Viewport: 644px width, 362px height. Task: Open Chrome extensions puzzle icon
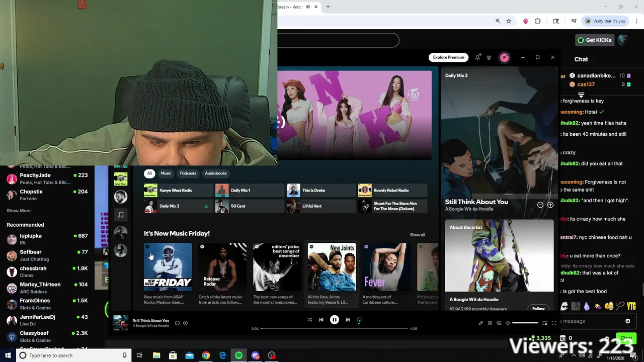(x=538, y=21)
